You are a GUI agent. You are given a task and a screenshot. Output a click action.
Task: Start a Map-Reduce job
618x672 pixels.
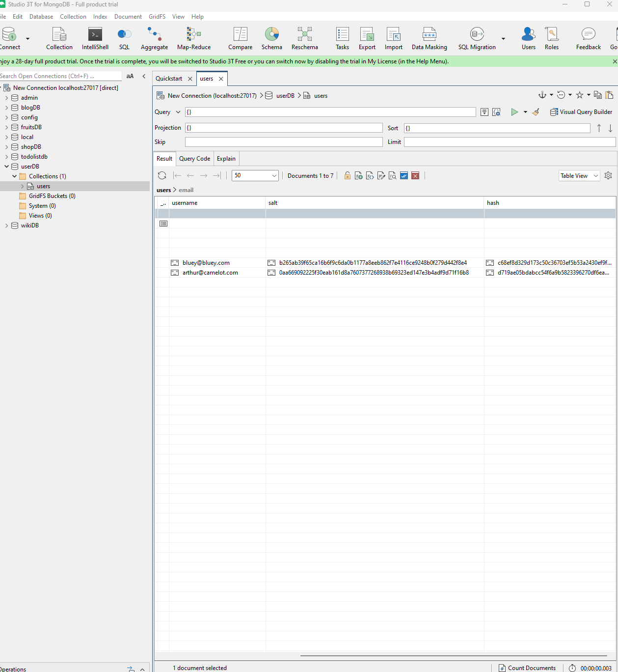[x=193, y=38]
